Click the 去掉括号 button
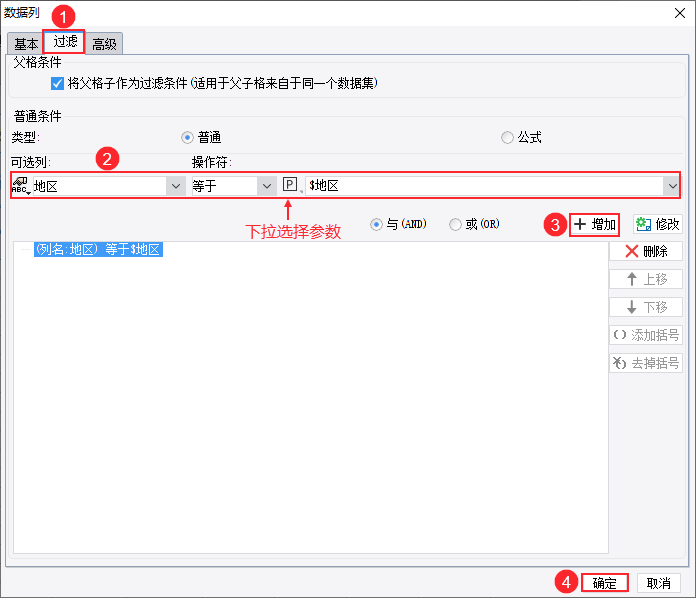The width and height of the screenshot is (696, 598). (x=646, y=363)
